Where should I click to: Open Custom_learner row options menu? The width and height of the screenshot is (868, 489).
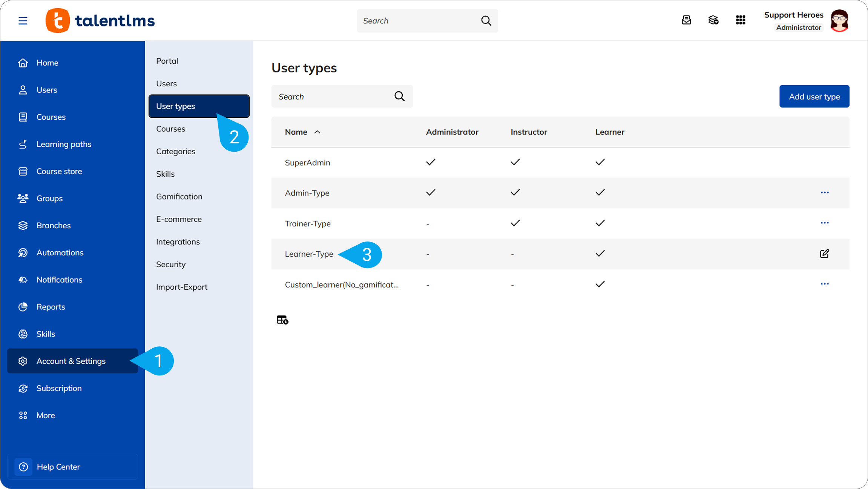pyautogui.click(x=825, y=284)
